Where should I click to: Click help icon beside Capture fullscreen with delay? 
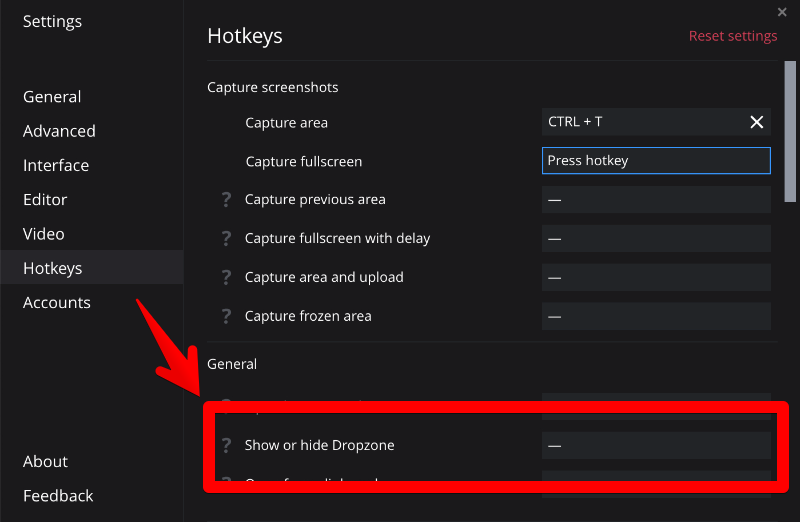pos(226,239)
